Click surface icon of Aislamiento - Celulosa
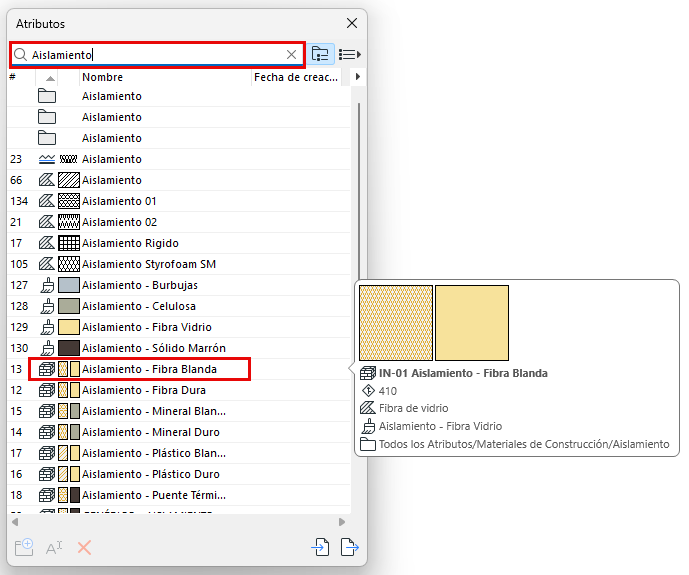Screen dimensions: 689x575 pyautogui.click(x=47, y=307)
